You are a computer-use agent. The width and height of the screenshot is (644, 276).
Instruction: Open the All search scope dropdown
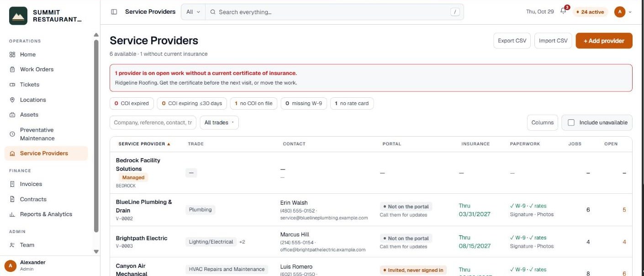(193, 12)
